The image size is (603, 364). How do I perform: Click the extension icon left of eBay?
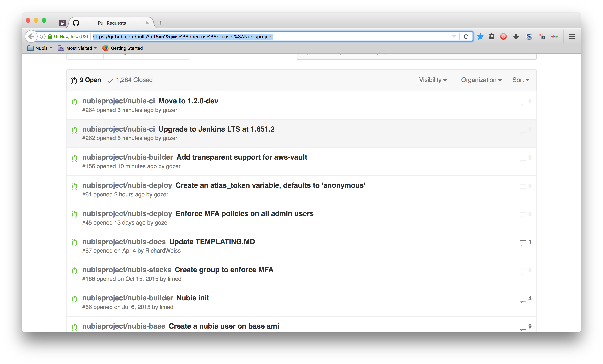542,36
